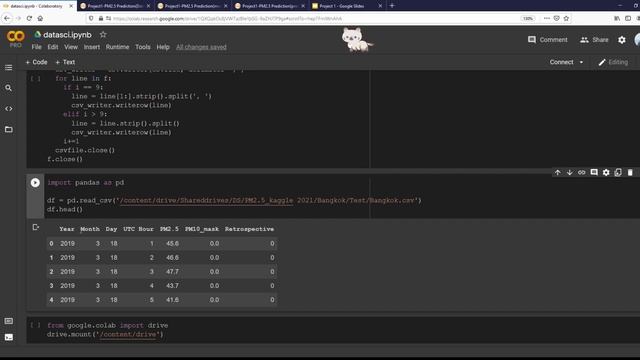Open the Tools menu

(142, 47)
